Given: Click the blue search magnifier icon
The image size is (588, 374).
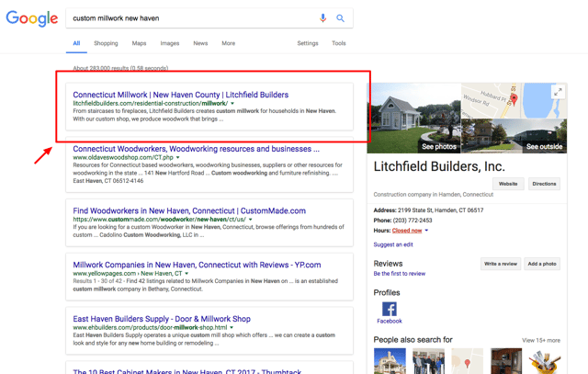Looking at the screenshot, I should 340,18.
